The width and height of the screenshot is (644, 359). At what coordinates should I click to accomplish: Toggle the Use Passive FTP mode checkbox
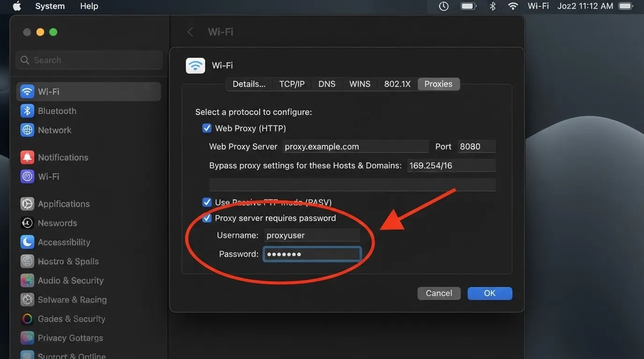pos(207,202)
